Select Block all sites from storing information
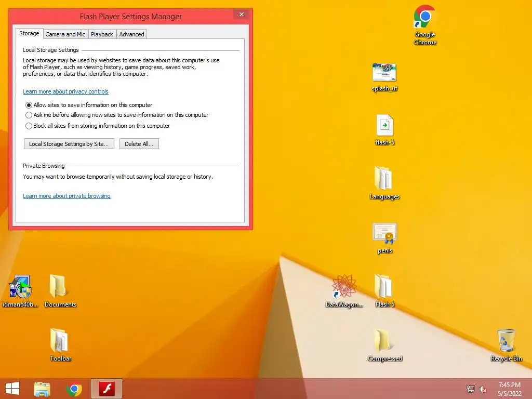Viewport: 532px width, 399px height. point(98,126)
